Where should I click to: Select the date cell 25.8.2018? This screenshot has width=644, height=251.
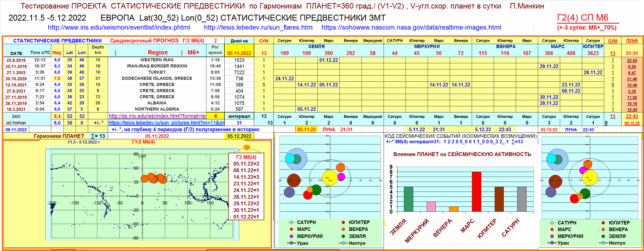[16, 60]
